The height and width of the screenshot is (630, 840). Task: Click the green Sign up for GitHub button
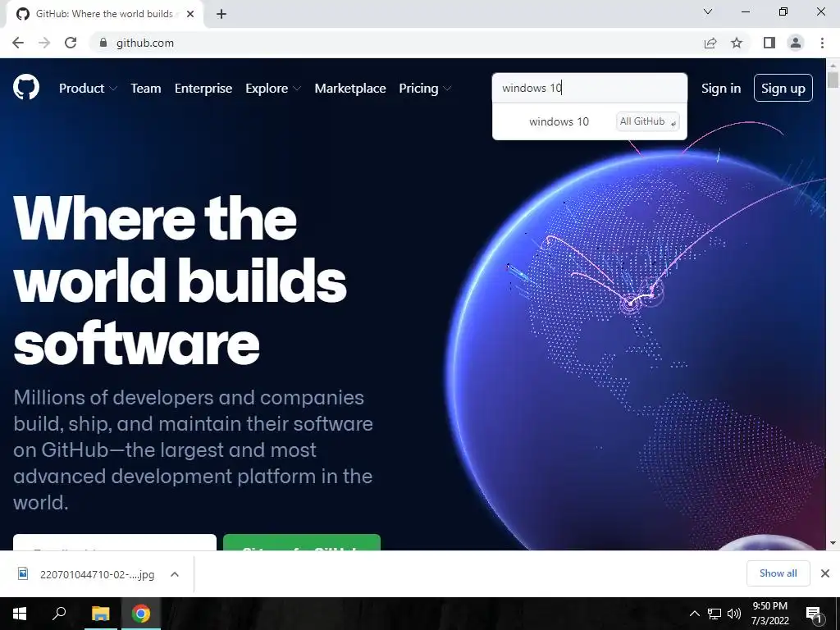(x=302, y=542)
